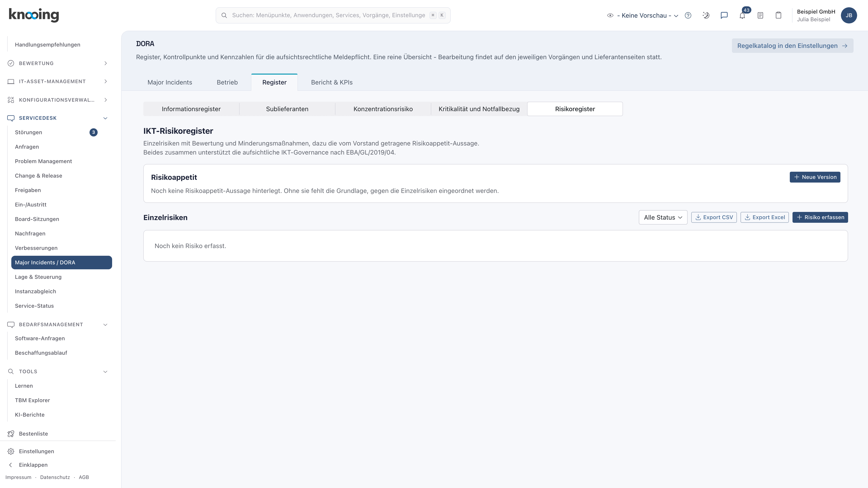Screen dimensions: 868x488
Task: Click the Bestenliste rocket icon
Action: pyautogui.click(x=11, y=434)
